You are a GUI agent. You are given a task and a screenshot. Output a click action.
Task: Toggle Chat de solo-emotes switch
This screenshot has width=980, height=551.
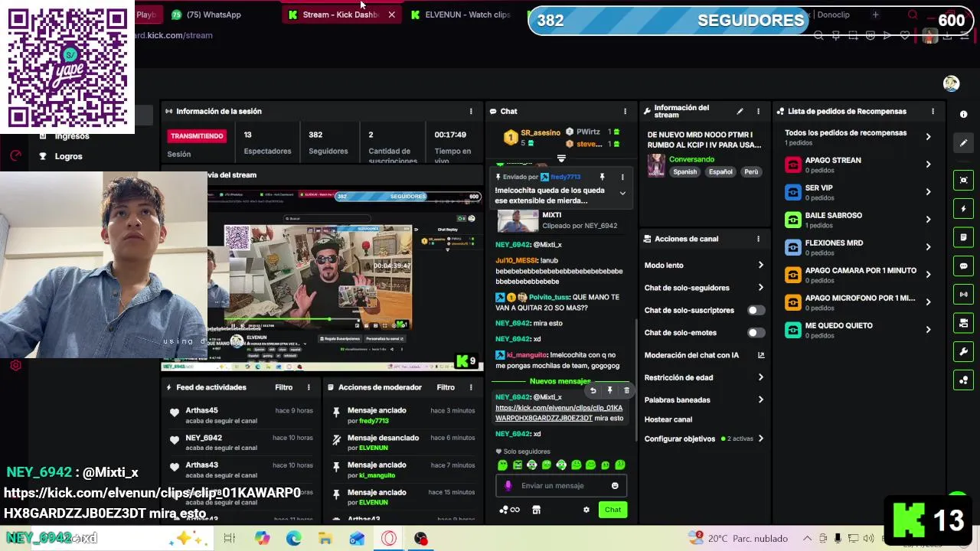pyautogui.click(x=755, y=332)
